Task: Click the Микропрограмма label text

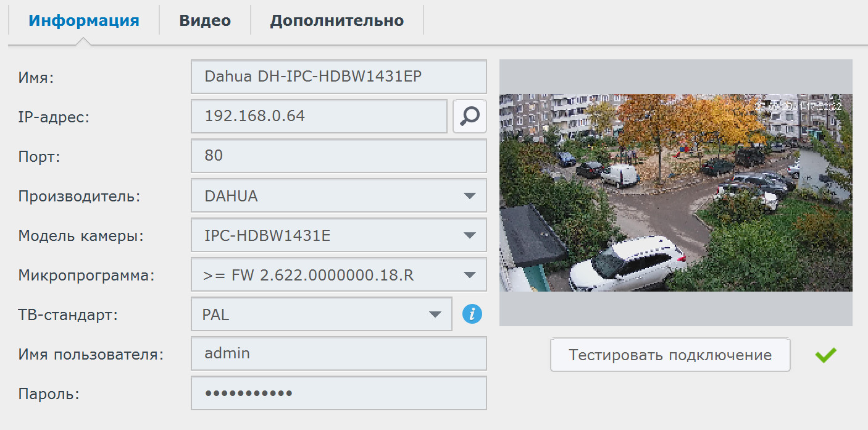Action: coord(86,276)
